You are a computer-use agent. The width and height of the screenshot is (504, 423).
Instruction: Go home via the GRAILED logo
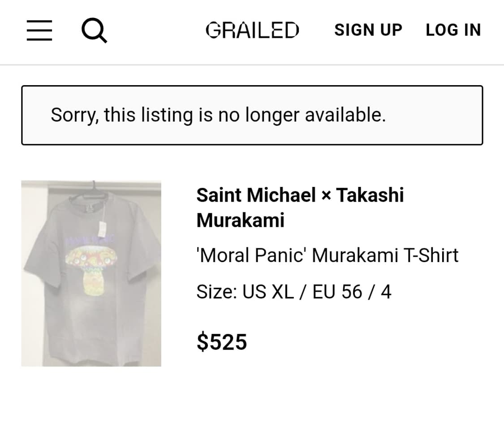click(x=252, y=30)
